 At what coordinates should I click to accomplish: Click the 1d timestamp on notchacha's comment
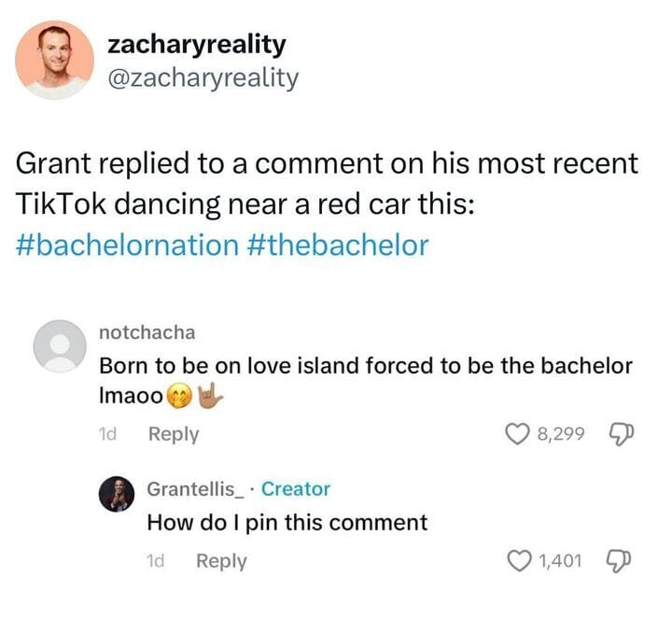click(x=107, y=434)
